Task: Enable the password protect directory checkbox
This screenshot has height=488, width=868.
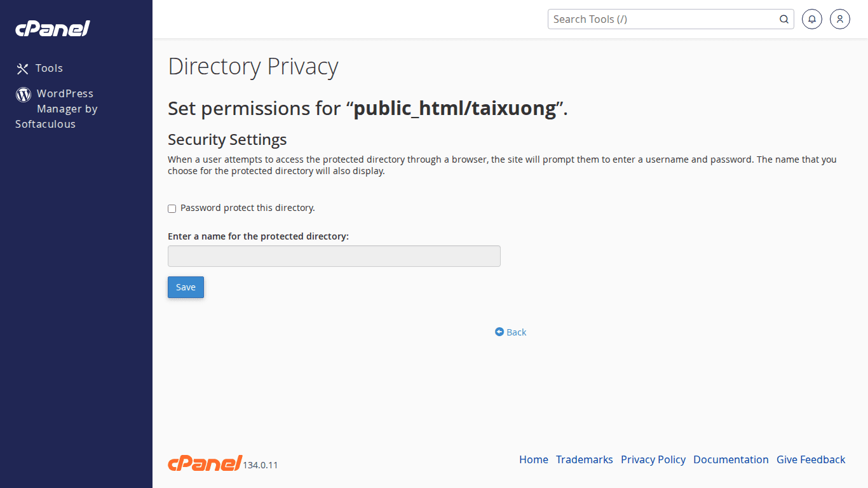Action: [x=172, y=208]
